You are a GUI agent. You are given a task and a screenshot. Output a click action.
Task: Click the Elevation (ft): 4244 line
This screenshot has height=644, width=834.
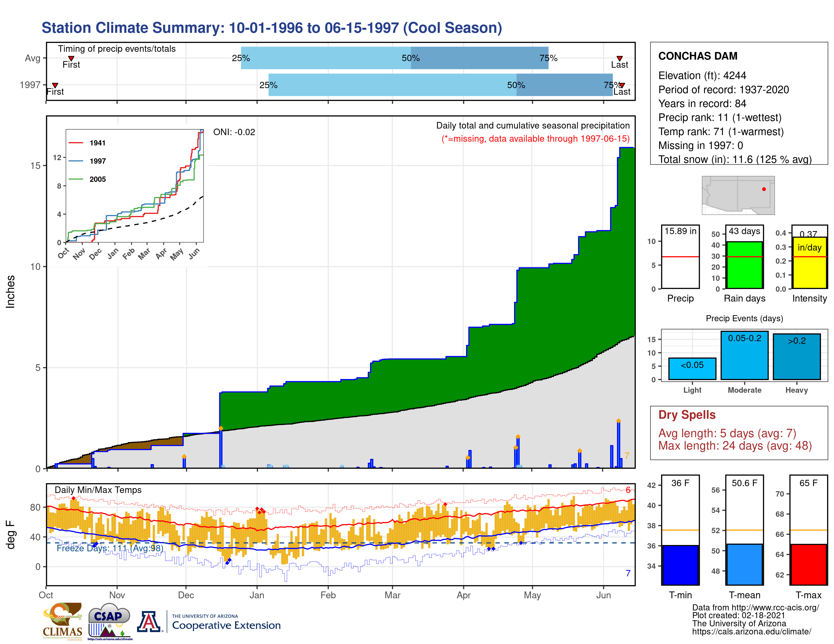click(x=702, y=76)
